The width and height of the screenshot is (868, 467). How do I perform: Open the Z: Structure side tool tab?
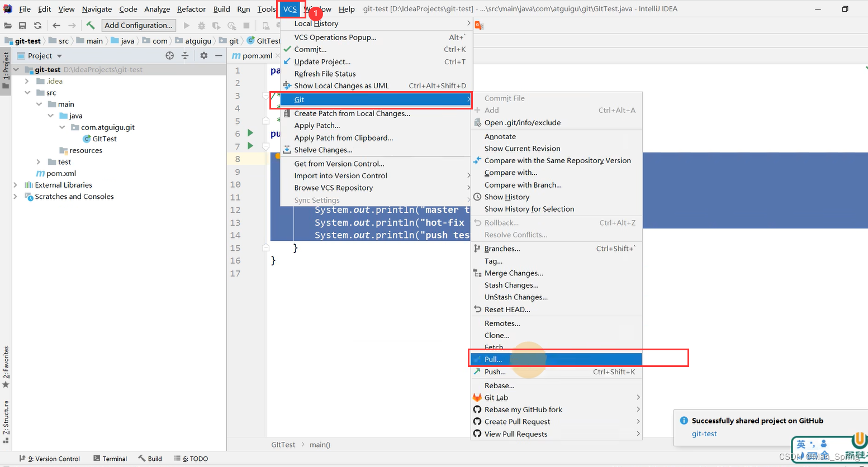[6, 422]
